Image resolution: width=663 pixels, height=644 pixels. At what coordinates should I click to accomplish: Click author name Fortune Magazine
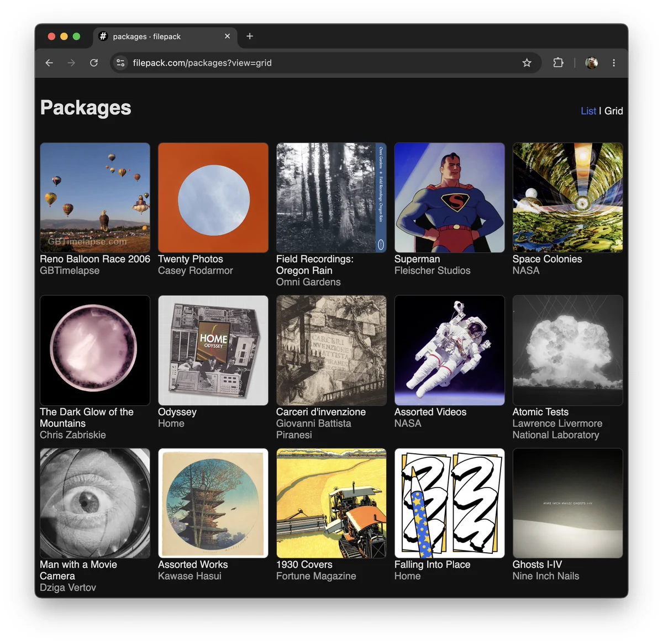tap(316, 576)
